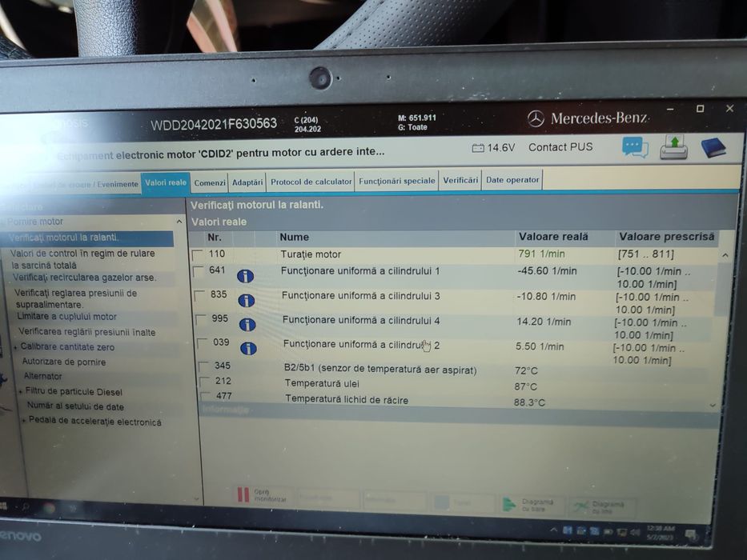Screen dimensions: 747x560
Task: Open the Date operator tab
Action: click(x=512, y=180)
